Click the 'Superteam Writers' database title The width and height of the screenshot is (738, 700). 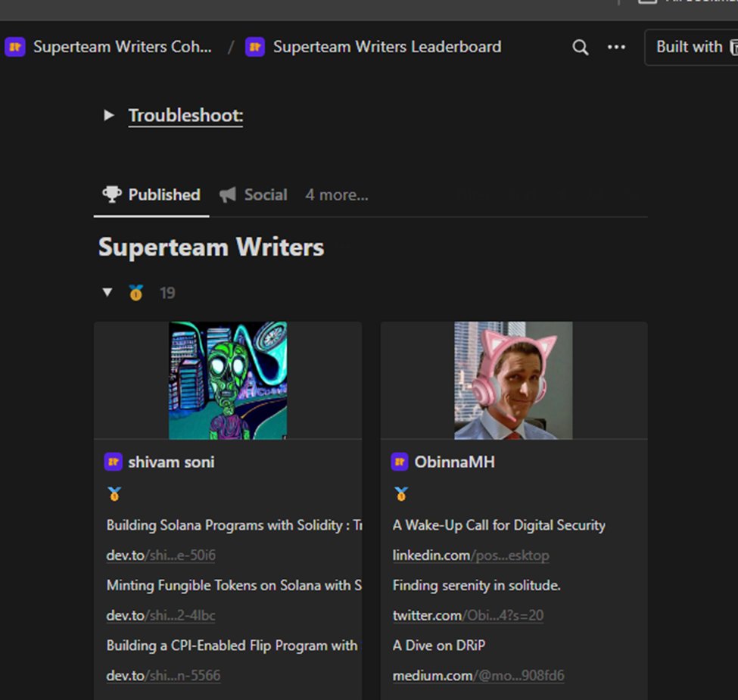211,247
